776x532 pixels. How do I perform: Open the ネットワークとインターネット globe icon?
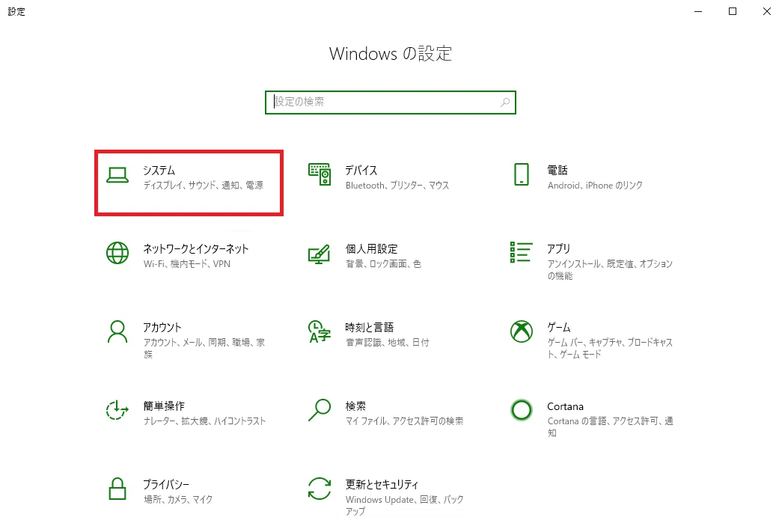(x=117, y=253)
